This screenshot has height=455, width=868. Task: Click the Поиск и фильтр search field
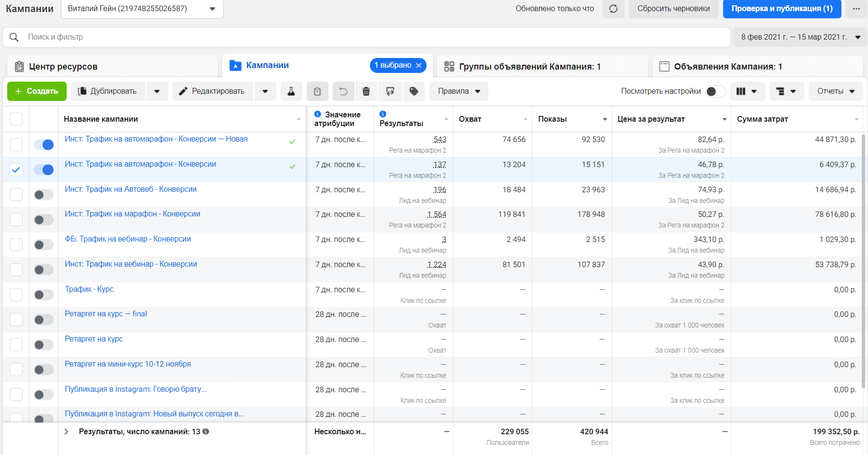click(x=367, y=37)
